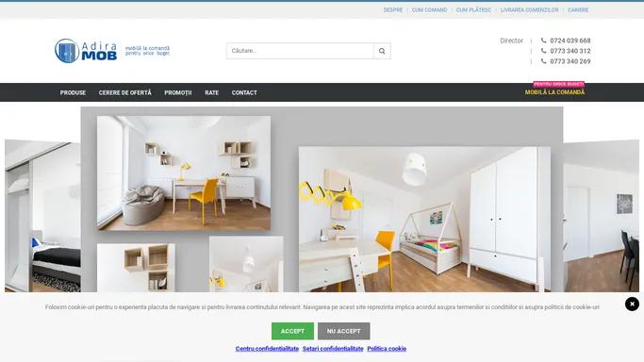
Task: Open the Produse menu
Action: (x=73, y=92)
